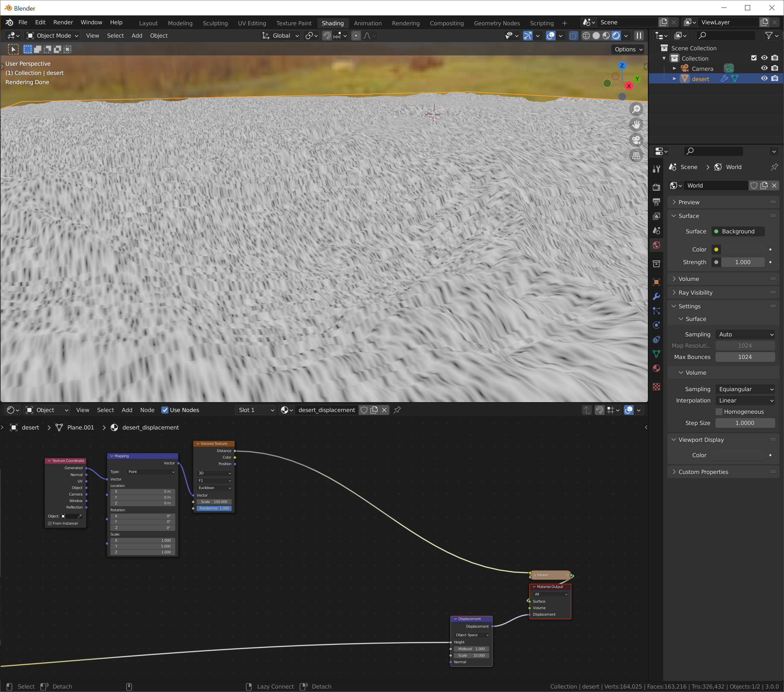Click the Voronoi Randomness slider
This screenshot has width=784, height=692.
coord(214,508)
